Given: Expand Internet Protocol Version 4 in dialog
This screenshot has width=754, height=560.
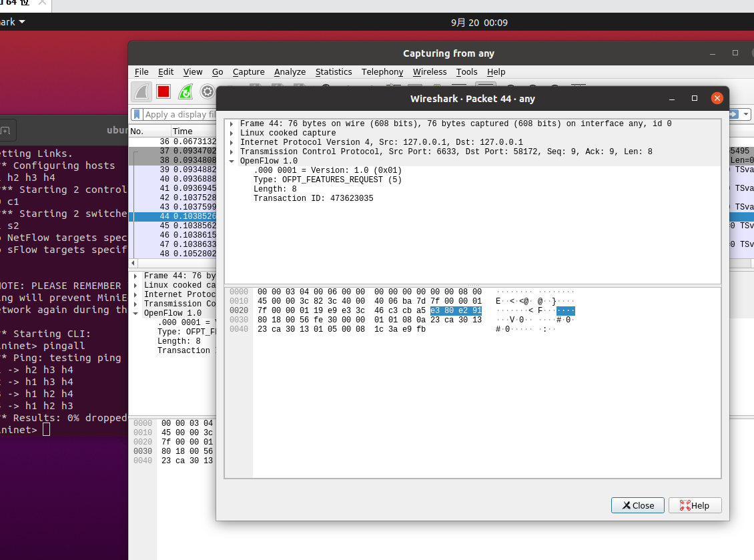Looking at the screenshot, I should click(x=232, y=142).
